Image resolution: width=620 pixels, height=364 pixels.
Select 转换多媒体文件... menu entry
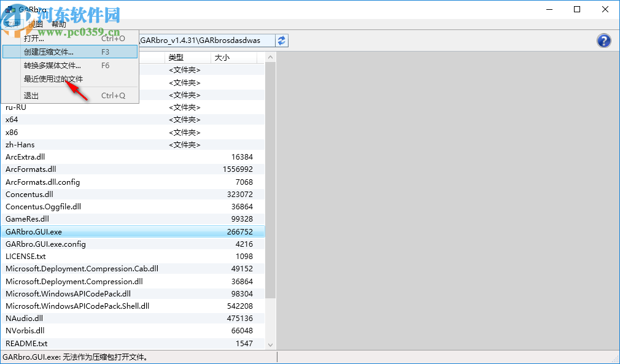click(70, 65)
